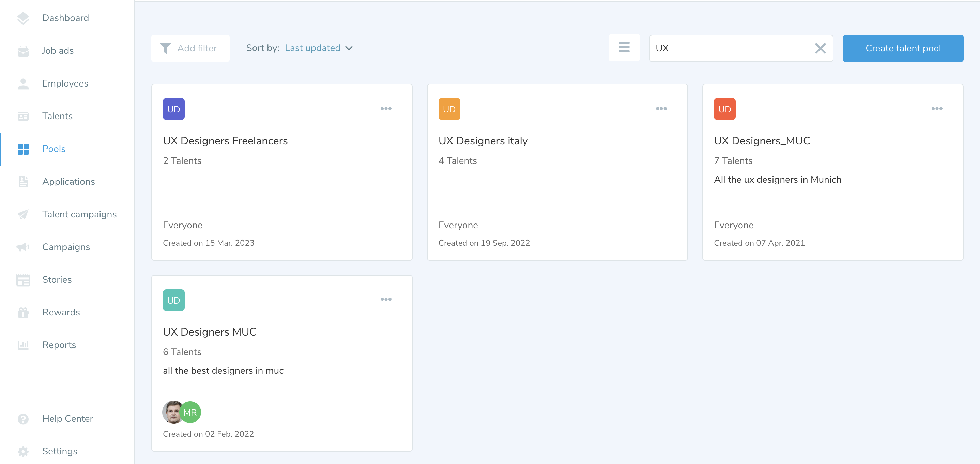Open Sort by Last updated dropdown

pyautogui.click(x=319, y=48)
